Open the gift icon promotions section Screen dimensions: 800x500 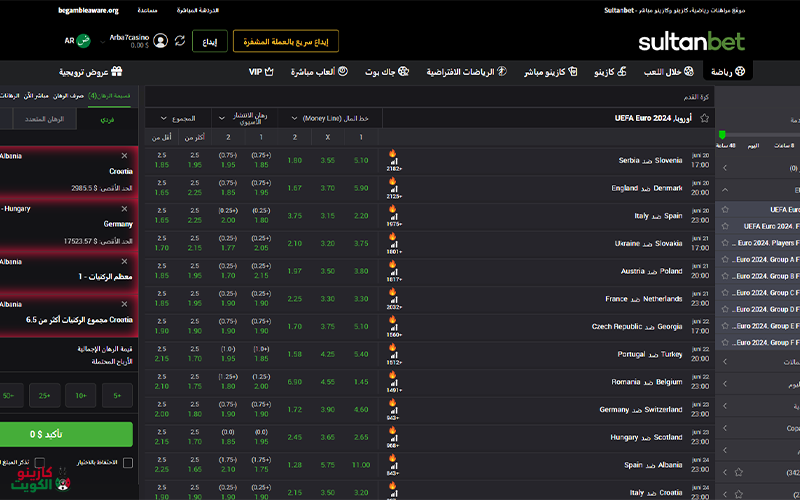[x=117, y=72]
